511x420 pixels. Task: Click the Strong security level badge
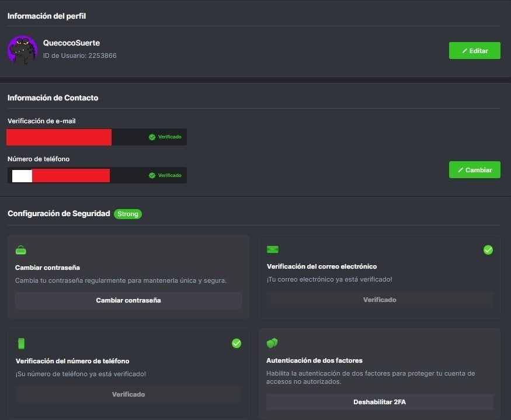(x=128, y=214)
